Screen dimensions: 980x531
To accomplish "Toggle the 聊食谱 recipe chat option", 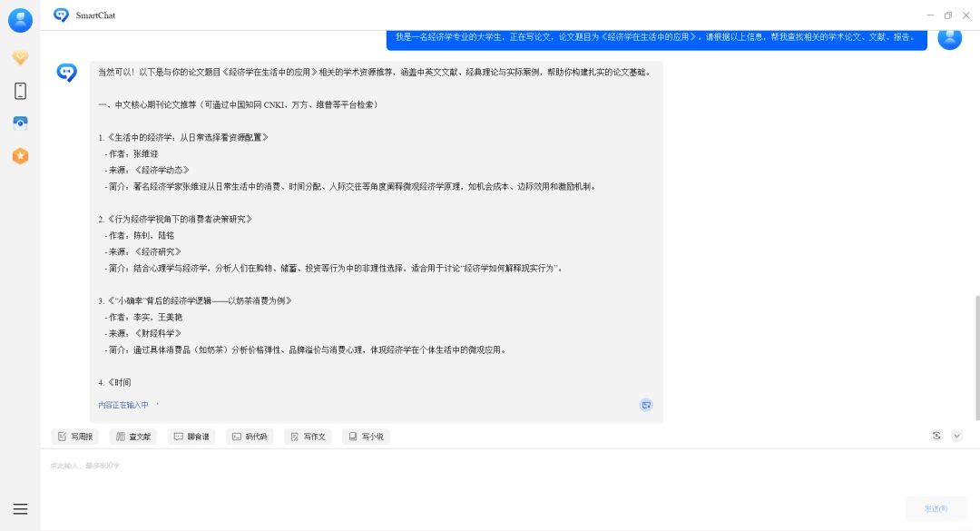I will [191, 436].
